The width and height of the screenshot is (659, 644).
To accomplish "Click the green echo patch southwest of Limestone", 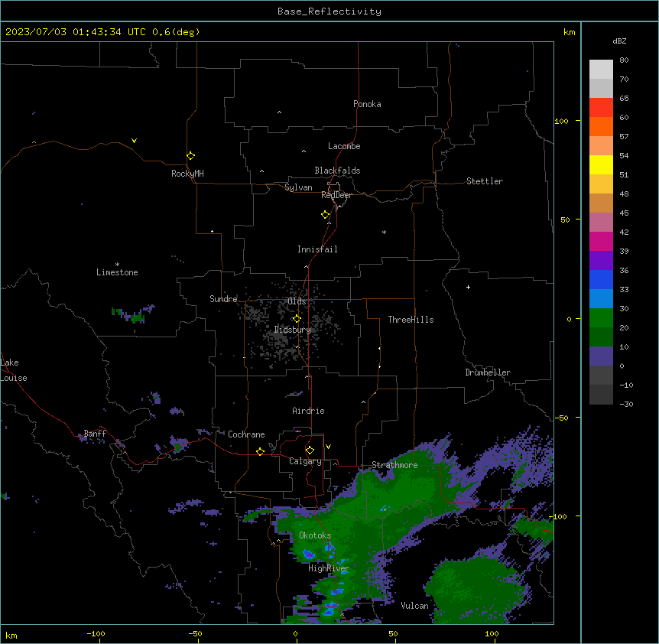I will click(x=133, y=314).
